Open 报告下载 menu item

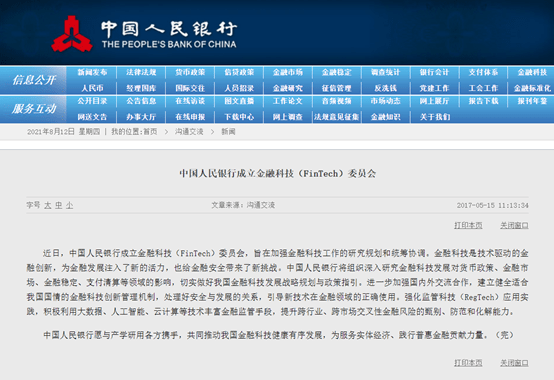click(x=483, y=101)
